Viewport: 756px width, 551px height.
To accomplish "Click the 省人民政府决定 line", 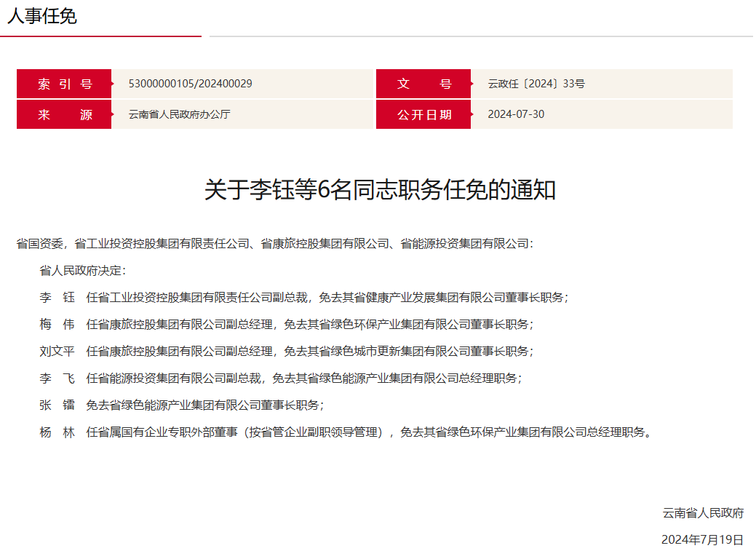I will 83,271.
